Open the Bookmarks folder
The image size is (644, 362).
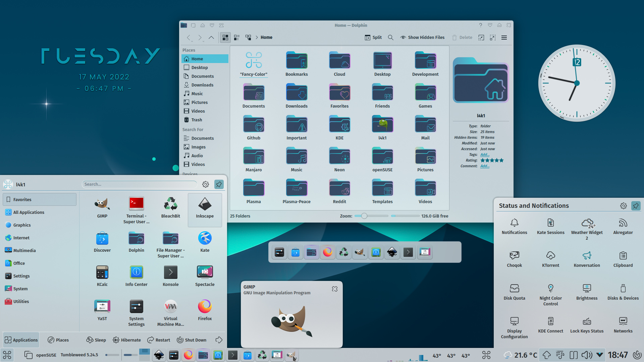(297, 64)
